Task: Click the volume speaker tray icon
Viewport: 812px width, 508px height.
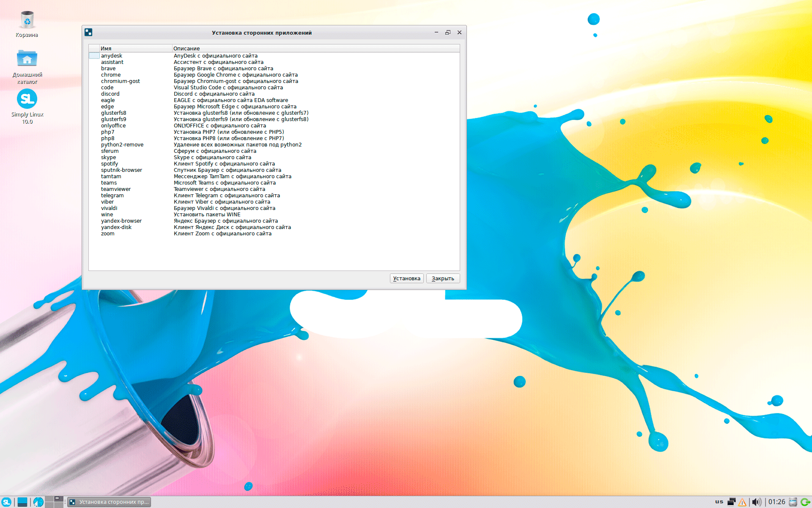Action: [x=756, y=502]
